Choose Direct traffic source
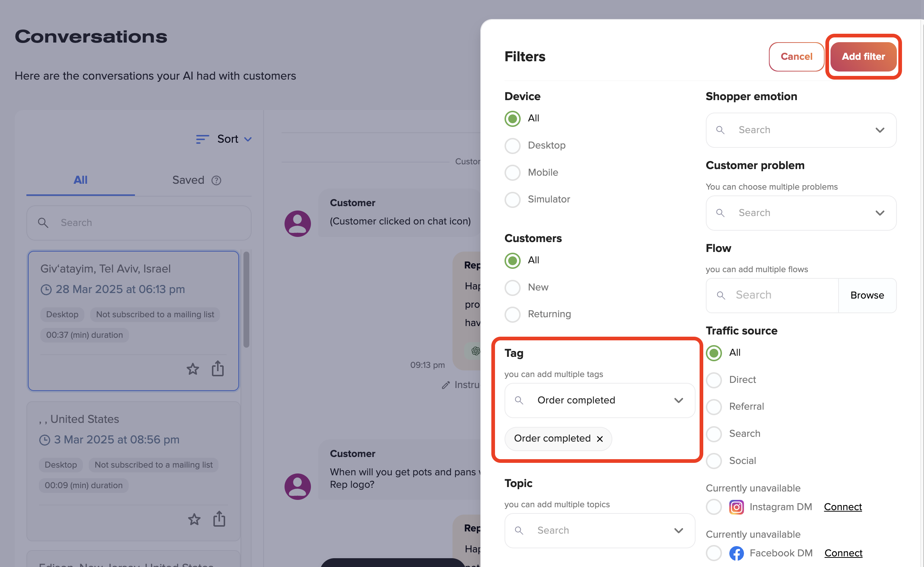The image size is (924, 567). tap(714, 380)
